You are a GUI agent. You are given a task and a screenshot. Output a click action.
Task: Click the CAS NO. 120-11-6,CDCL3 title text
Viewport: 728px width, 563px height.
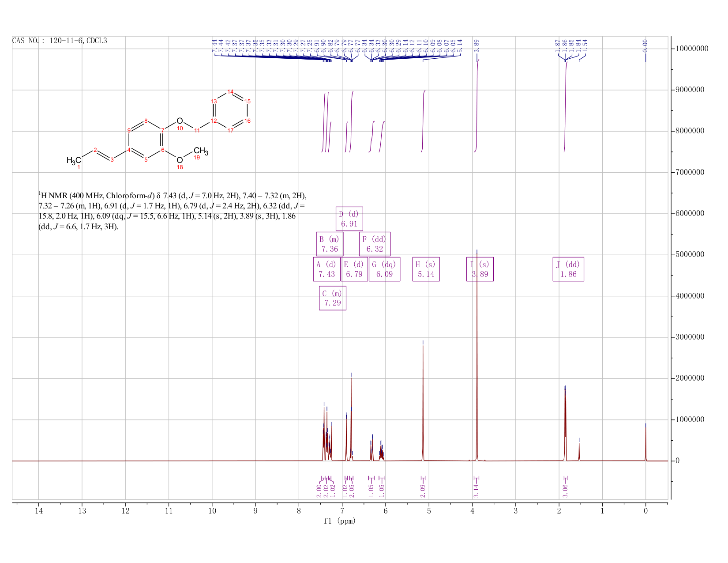60,41
